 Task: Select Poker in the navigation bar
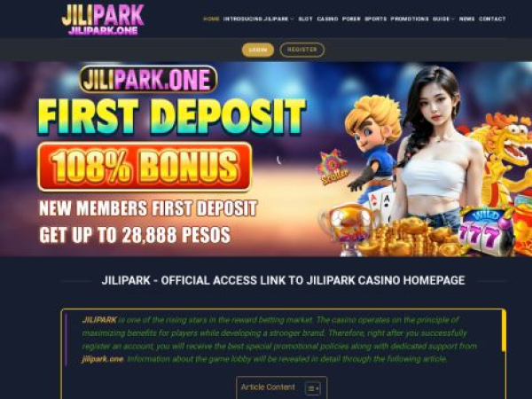(x=351, y=19)
